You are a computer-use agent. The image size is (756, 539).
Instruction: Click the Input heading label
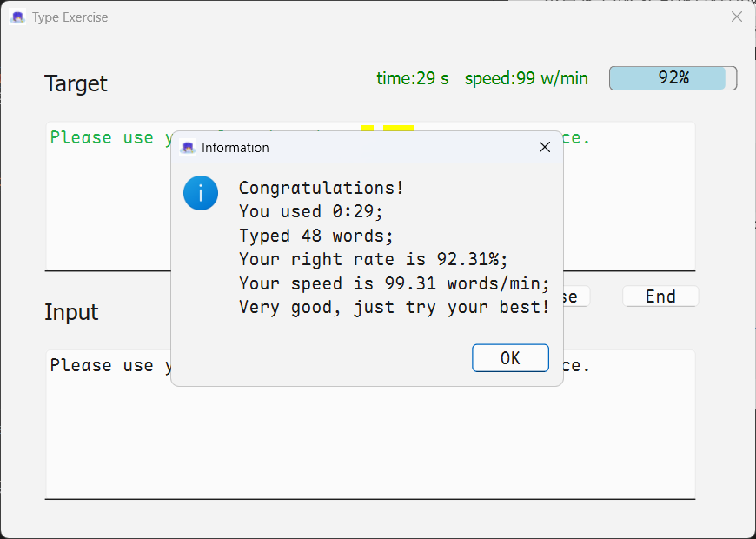coord(71,313)
